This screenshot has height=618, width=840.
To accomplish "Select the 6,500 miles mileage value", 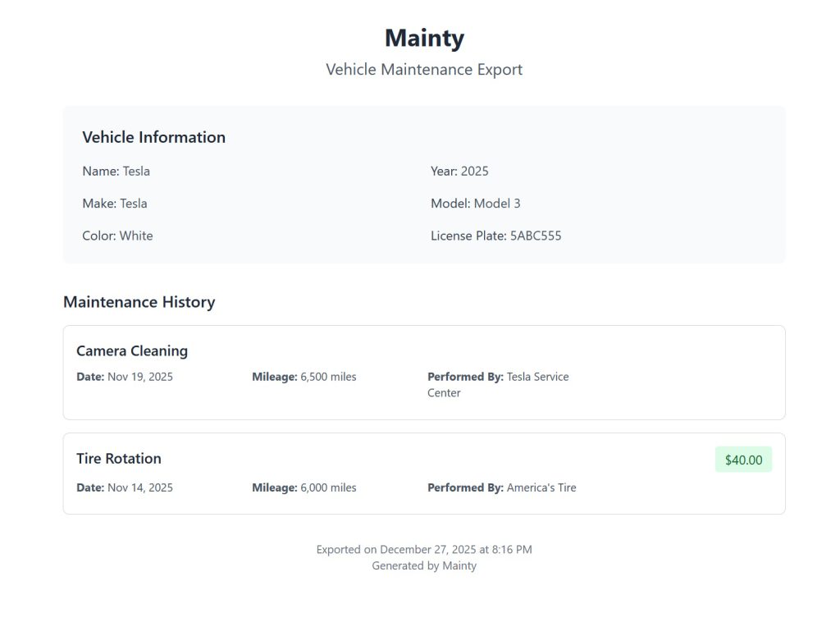I will (x=304, y=376).
